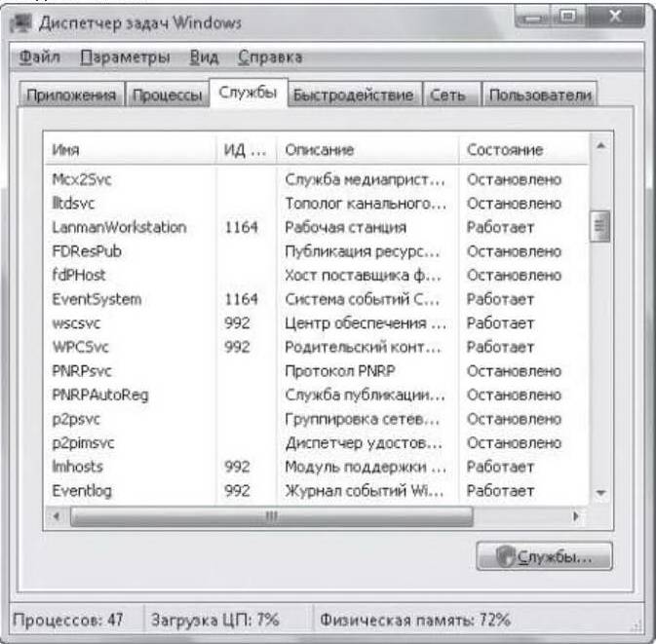Click the horizontal scrollbar thumb

click(x=272, y=516)
